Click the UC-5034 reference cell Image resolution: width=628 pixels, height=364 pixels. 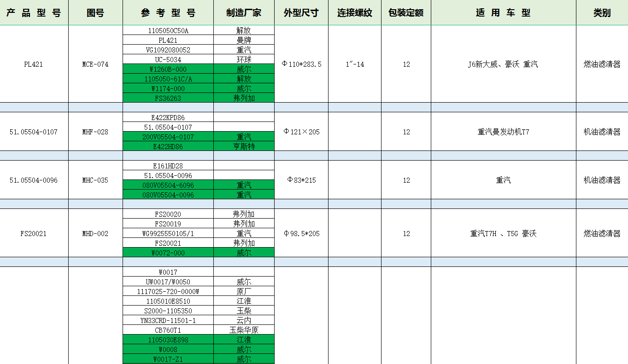168,59
